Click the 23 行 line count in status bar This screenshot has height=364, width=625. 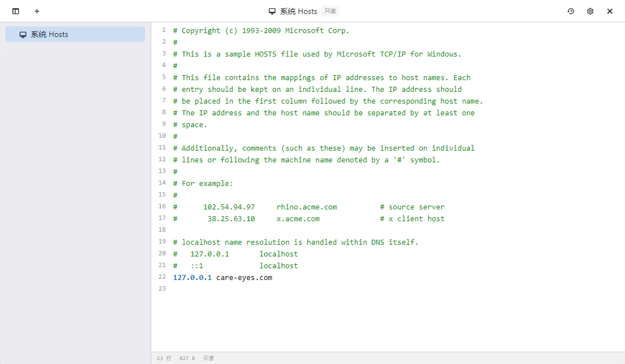164,358
